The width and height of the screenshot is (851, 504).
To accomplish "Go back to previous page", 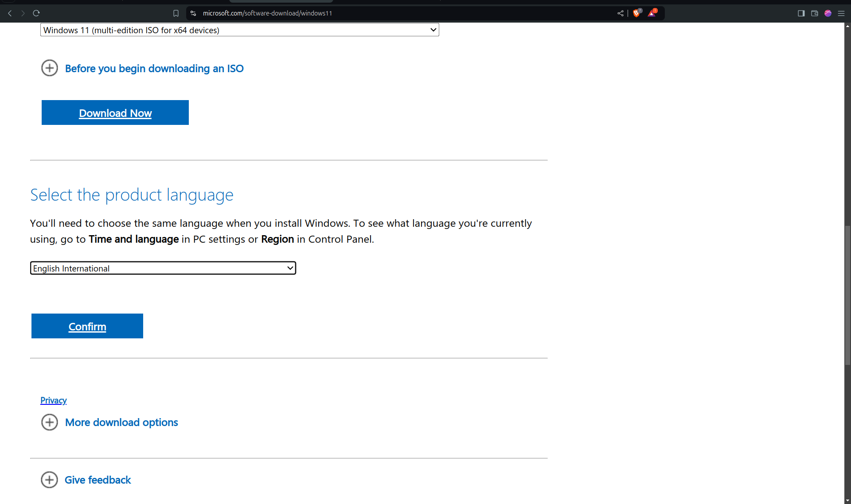I will (x=10, y=13).
